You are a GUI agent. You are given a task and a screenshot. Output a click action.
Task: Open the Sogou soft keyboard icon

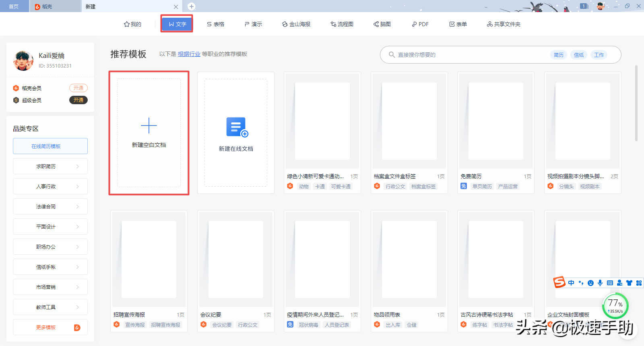click(x=610, y=283)
